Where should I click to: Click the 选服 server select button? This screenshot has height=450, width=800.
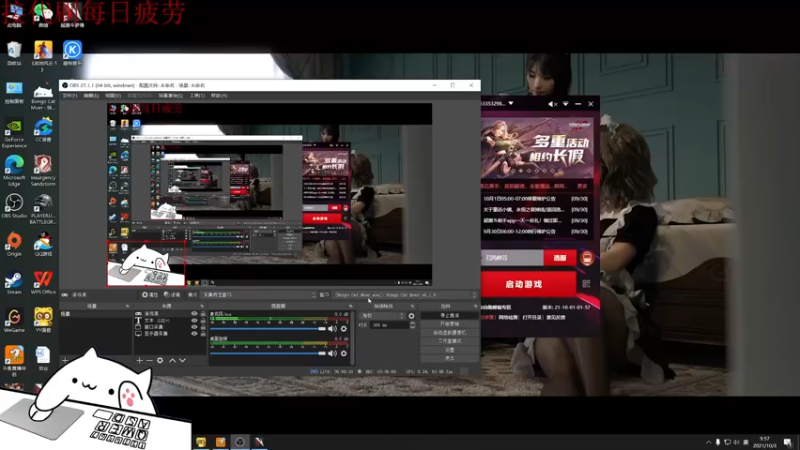point(560,258)
